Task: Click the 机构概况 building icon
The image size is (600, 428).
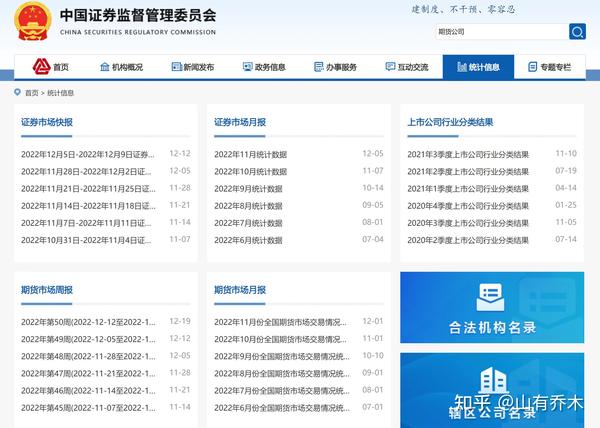Action: (104, 67)
